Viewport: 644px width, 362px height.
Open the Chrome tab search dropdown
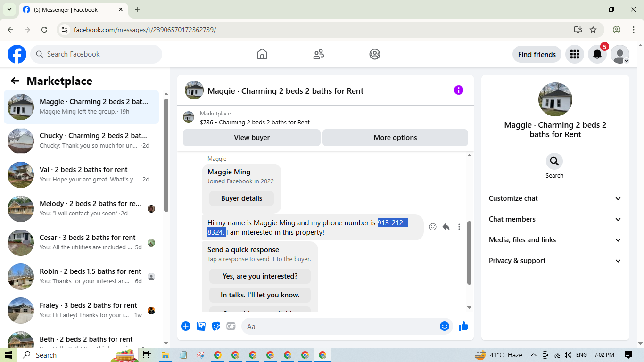9,9
